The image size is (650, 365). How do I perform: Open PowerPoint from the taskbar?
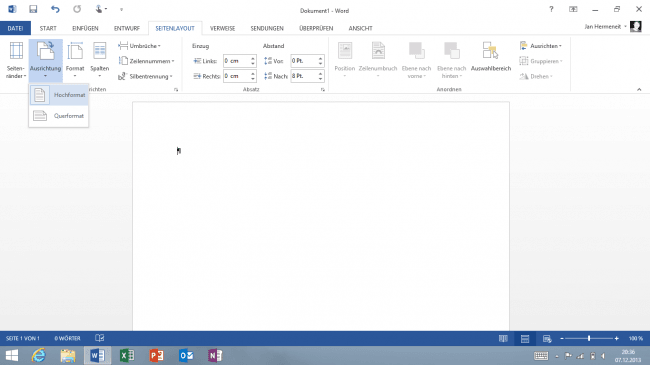point(157,355)
